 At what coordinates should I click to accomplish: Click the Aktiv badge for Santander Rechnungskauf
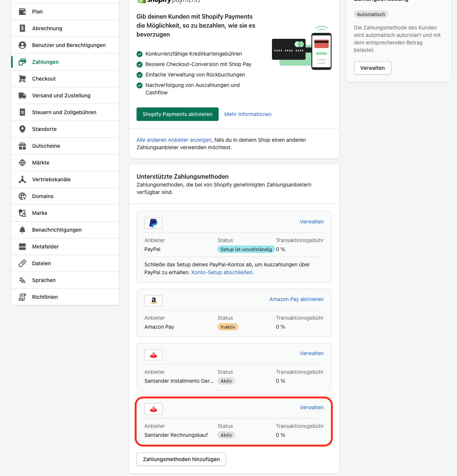coord(226,435)
